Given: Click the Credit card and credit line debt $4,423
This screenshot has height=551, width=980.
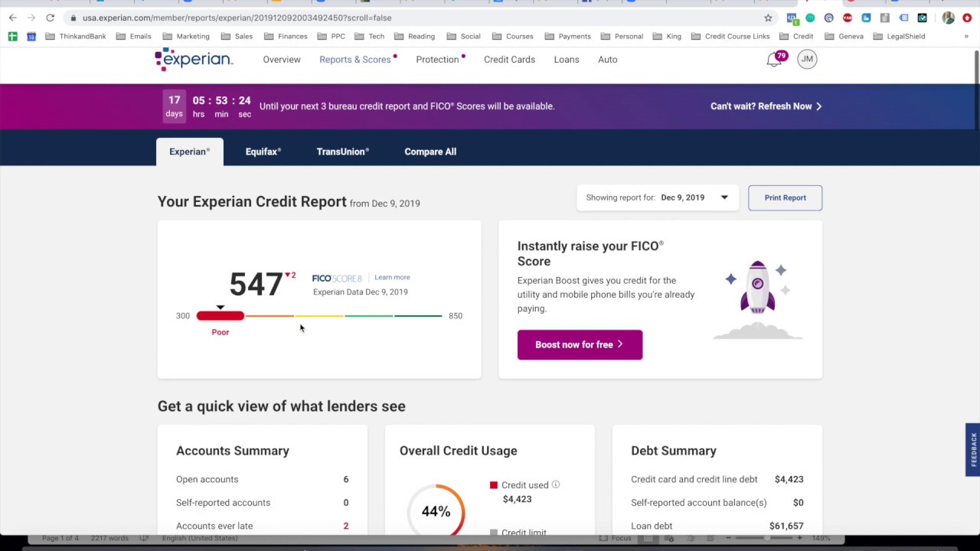Looking at the screenshot, I should click(789, 479).
